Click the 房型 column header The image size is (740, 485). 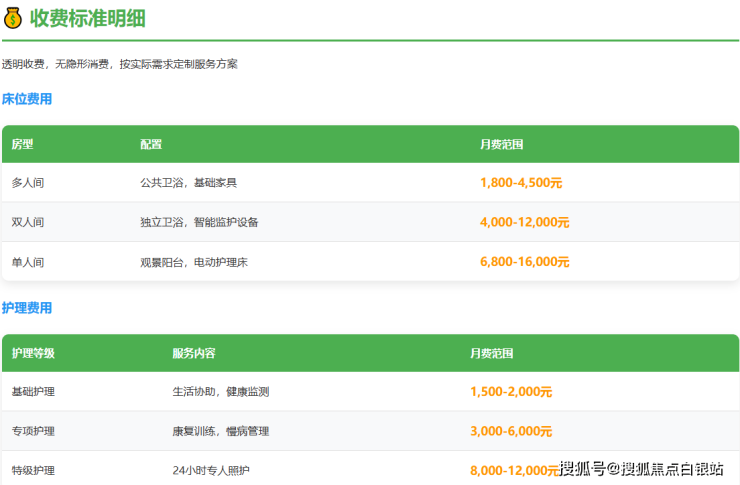[x=22, y=144]
